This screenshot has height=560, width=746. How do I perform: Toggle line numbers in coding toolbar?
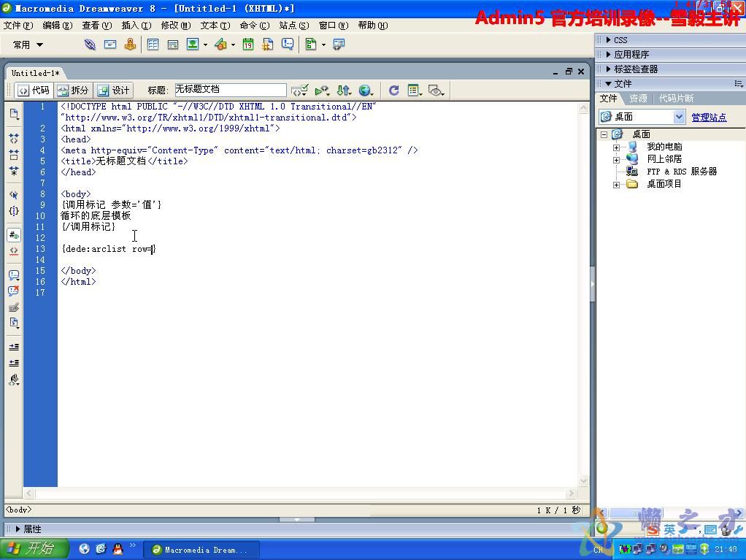[x=14, y=235]
